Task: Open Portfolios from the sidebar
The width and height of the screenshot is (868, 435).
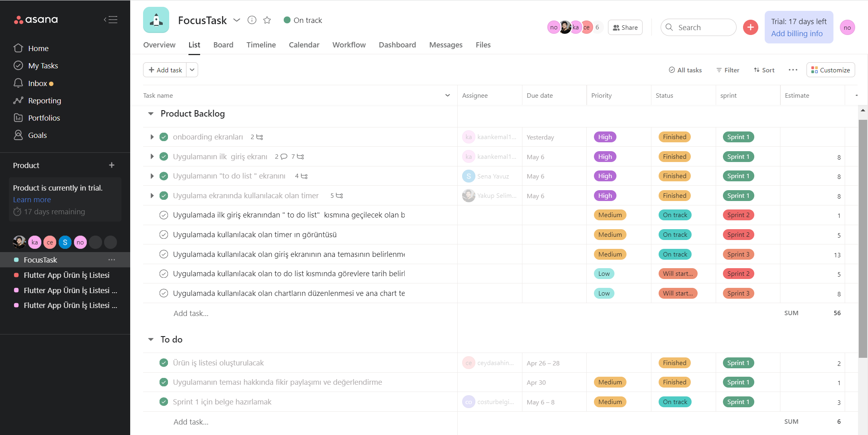Action: tap(43, 118)
